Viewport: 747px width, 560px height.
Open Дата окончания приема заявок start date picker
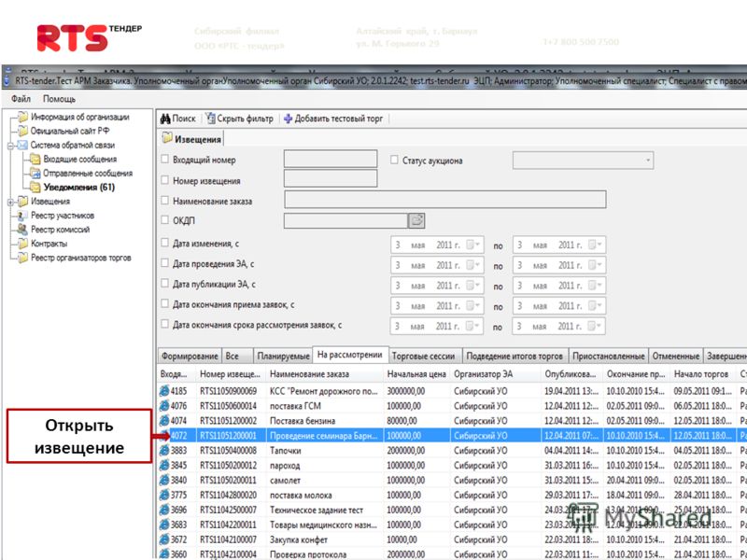click(473, 306)
